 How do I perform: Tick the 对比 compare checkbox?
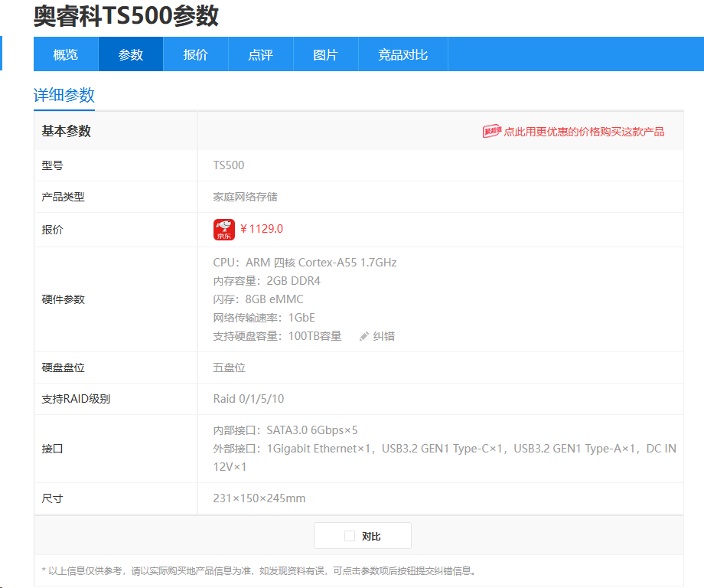349,536
